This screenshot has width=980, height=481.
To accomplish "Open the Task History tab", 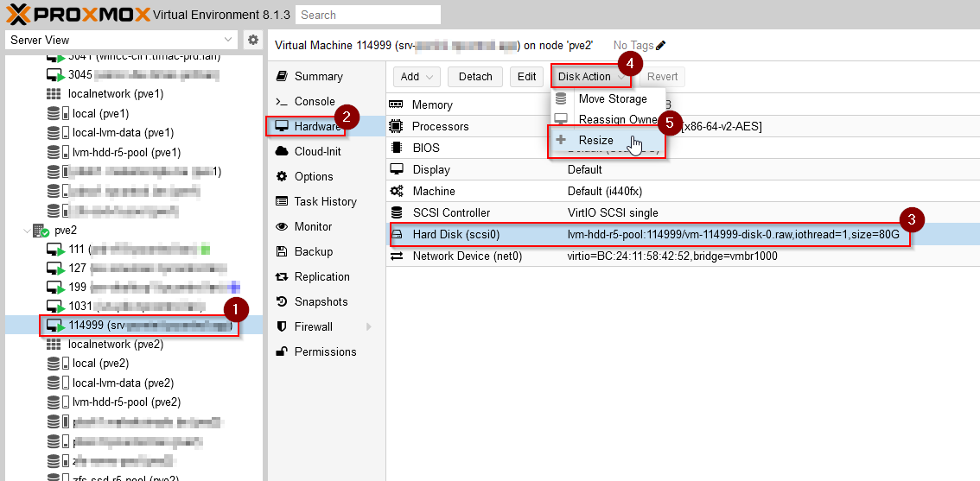I will tap(325, 201).
